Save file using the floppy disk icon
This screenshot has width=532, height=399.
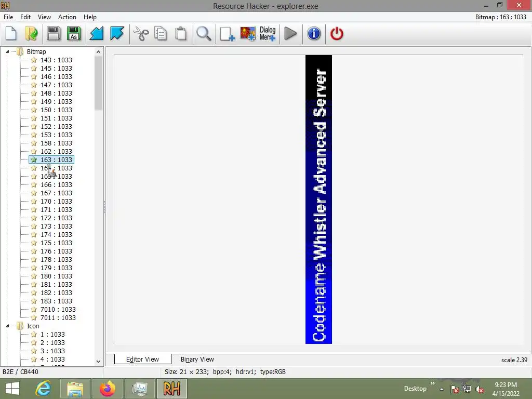coord(54,34)
